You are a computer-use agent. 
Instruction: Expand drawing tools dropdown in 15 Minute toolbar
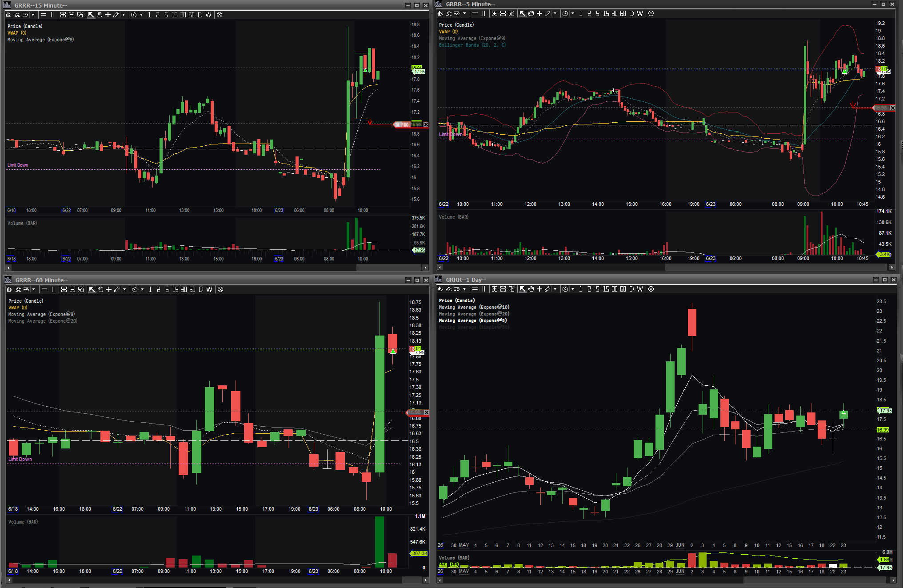point(124,15)
